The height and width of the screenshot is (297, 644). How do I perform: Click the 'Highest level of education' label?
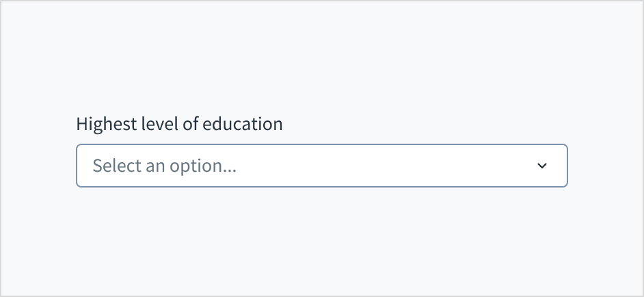pos(179,124)
